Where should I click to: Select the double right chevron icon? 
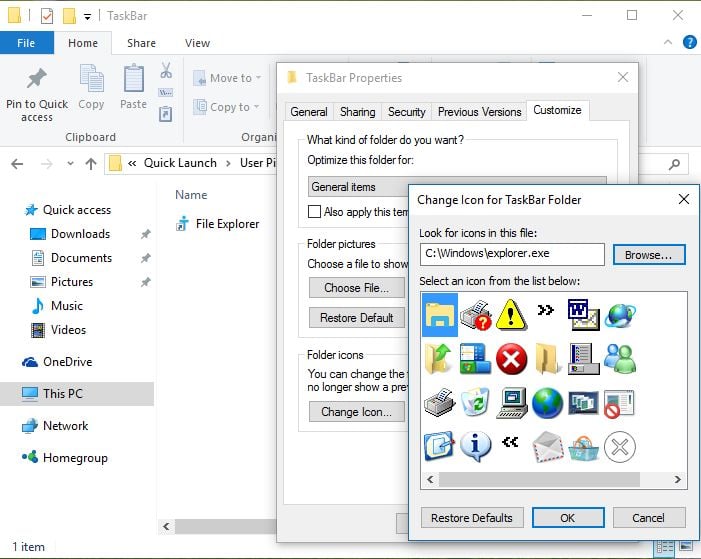click(x=545, y=310)
